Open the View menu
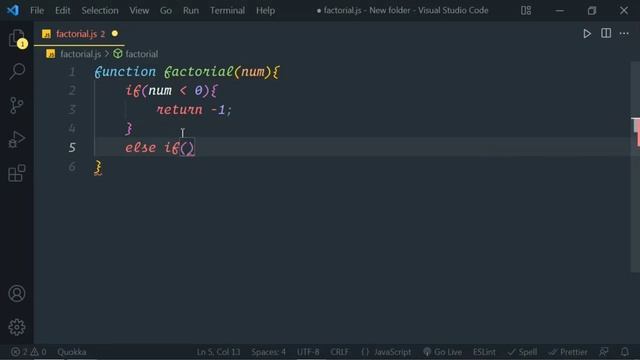 click(139, 10)
